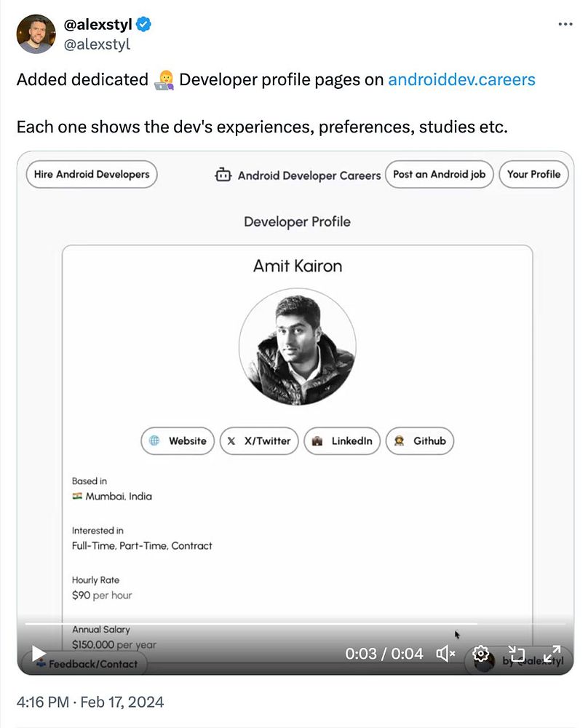Click the Android Developer Careers robot logo
Screen dimensions: 588x728
[223, 175]
